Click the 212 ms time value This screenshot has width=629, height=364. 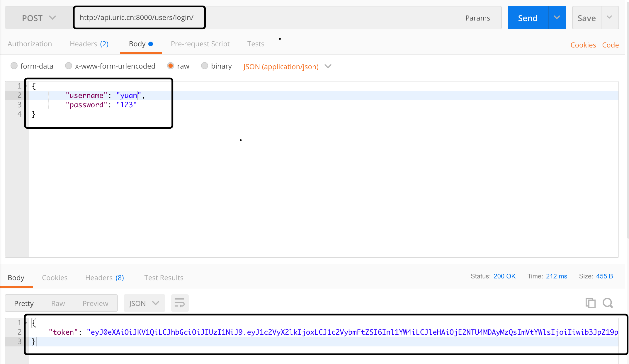[556, 276]
